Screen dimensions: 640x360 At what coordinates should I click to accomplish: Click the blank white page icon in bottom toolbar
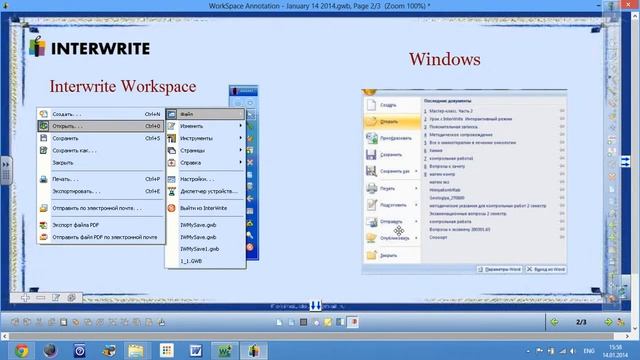279,322
